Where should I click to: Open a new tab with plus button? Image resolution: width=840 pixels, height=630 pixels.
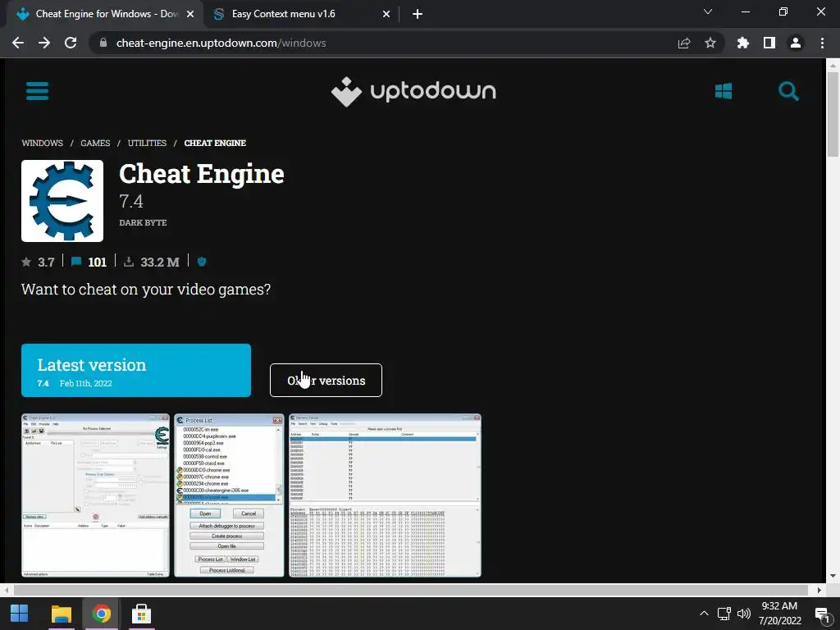coord(418,15)
